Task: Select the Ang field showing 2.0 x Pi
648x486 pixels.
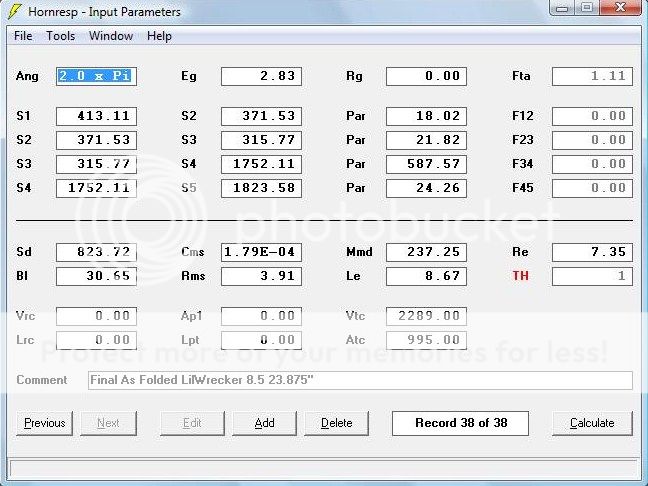Action: tap(96, 76)
